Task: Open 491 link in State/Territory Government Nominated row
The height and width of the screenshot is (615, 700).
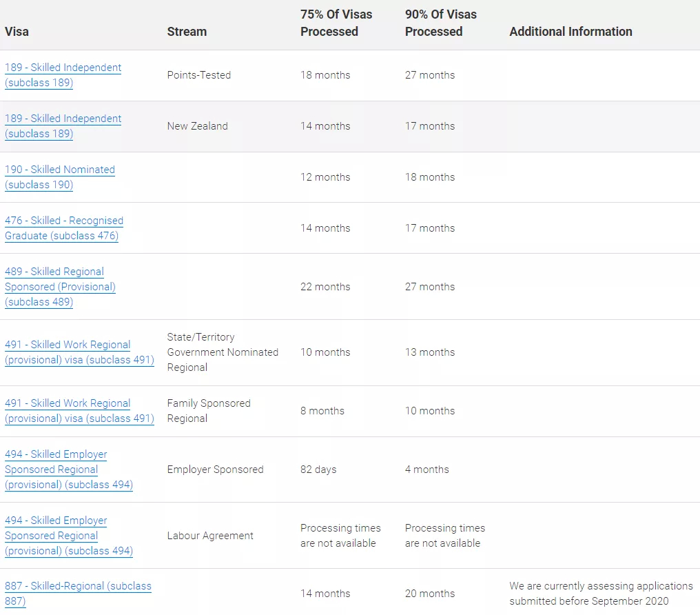Action: click(x=79, y=352)
